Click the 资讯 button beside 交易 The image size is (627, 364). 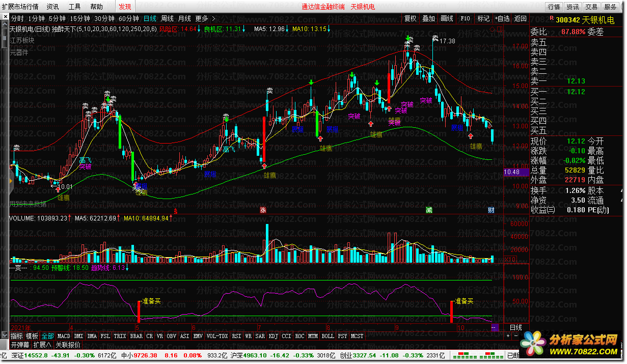573,7
